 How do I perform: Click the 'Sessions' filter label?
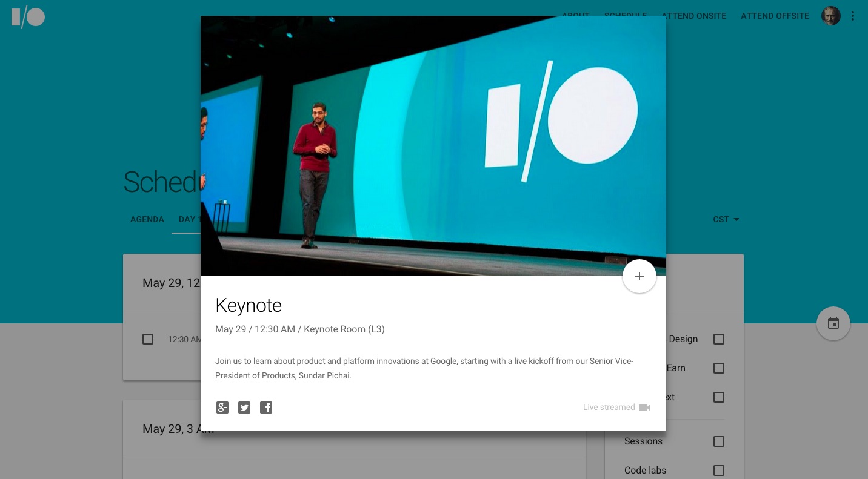pos(643,441)
